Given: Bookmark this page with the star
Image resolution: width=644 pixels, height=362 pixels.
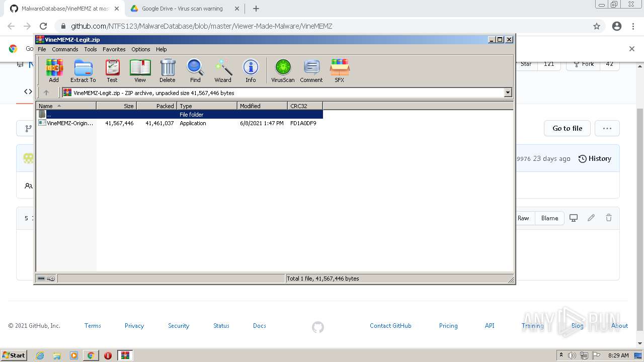Looking at the screenshot, I should [x=597, y=26].
